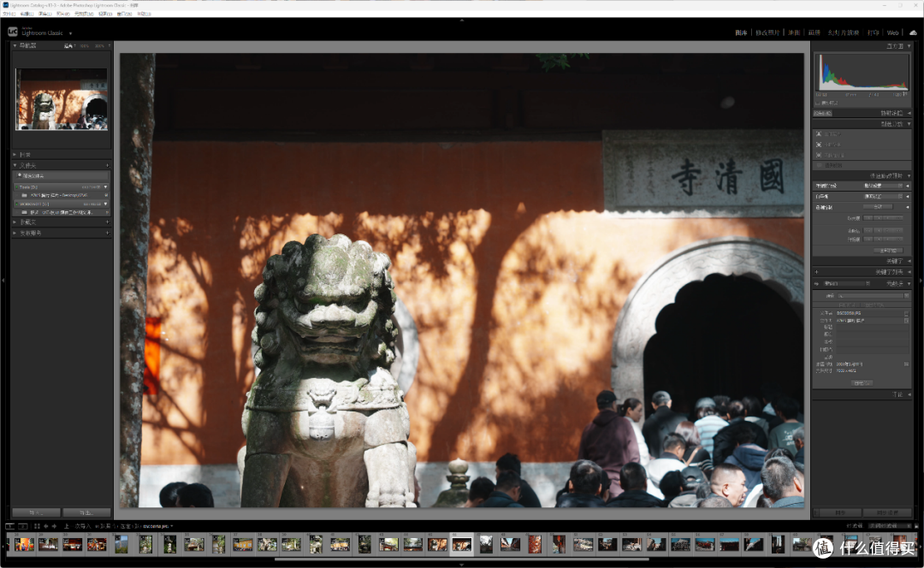Open the 元数据(M) menu

click(x=84, y=14)
